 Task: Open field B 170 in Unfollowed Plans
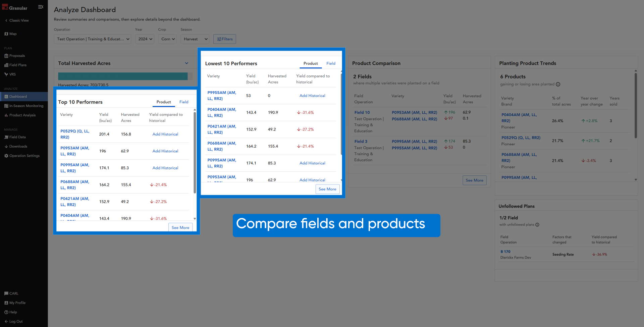[505, 252]
